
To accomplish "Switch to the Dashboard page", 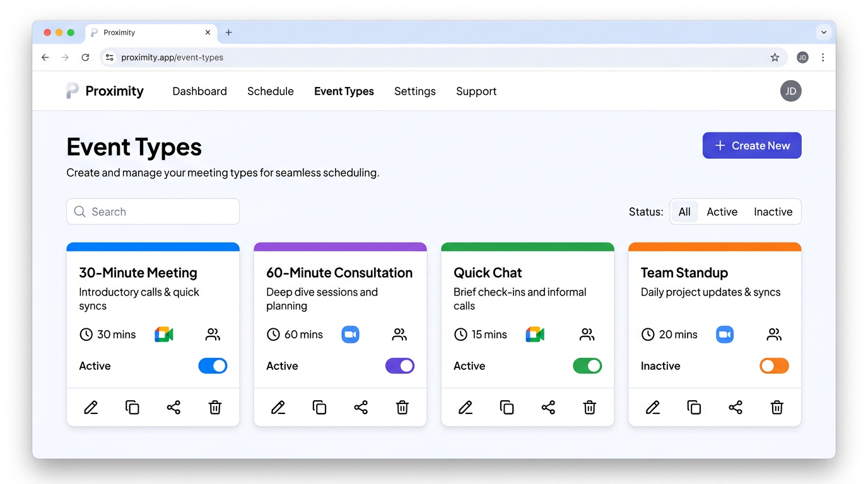I will (199, 91).
